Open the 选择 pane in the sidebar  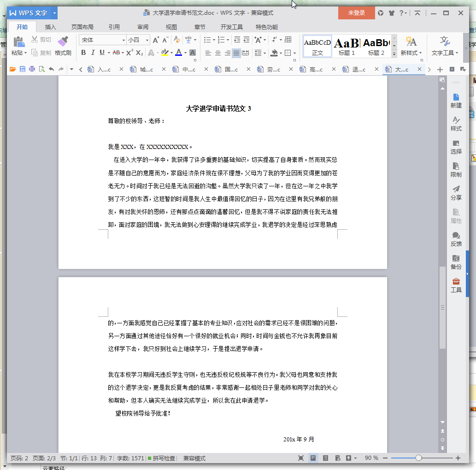pyautogui.click(x=456, y=147)
